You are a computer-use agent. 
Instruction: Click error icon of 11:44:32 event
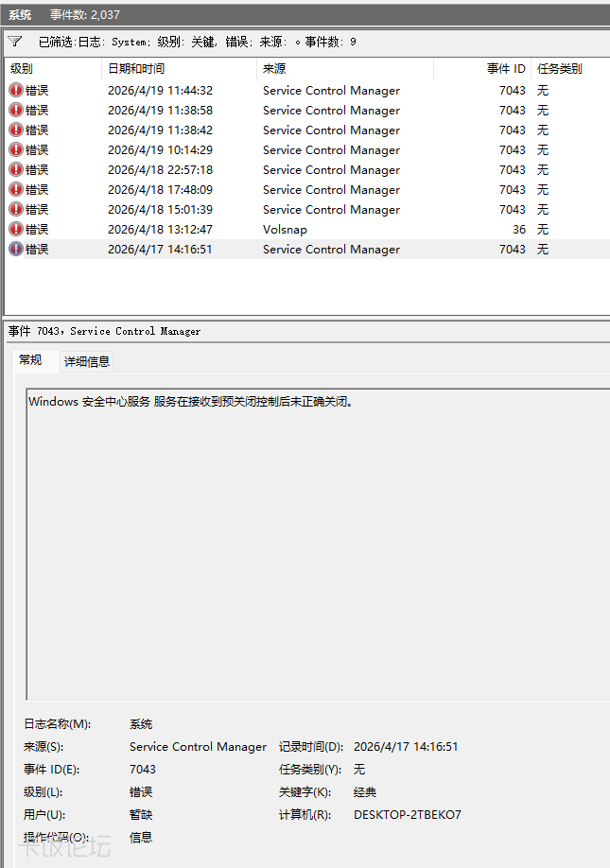(x=16, y=90)
